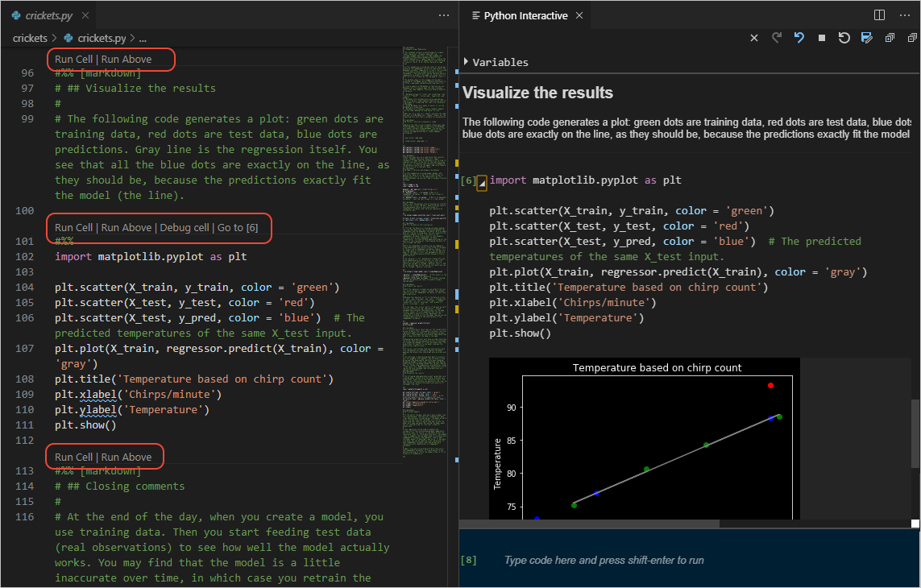The height and width of the screenshot is (588, 921).
Task: Interrupt the running kernel with the stop icon
Action: [x=821, y=37]
